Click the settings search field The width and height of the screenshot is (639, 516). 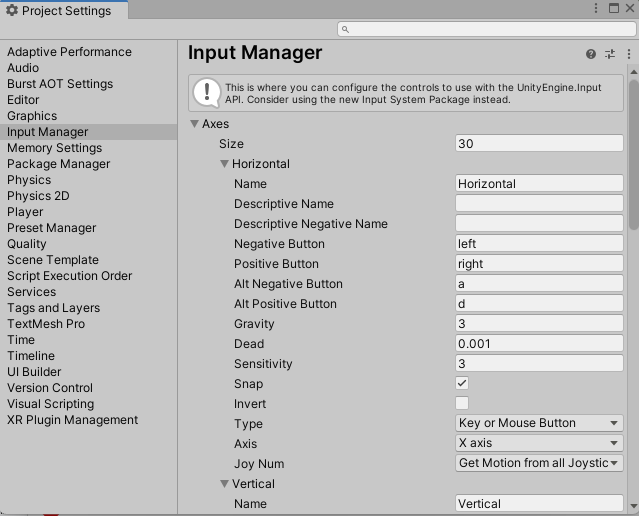pos(487,29)
